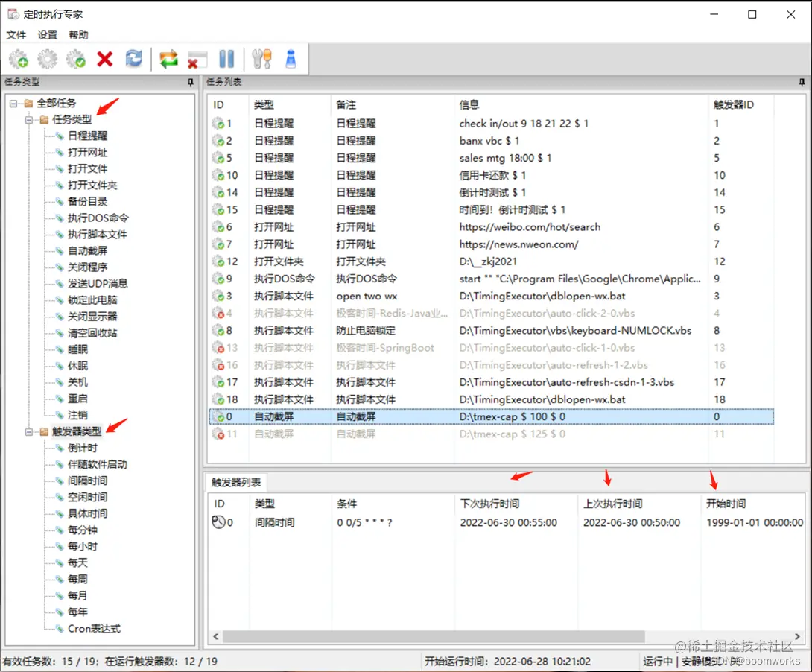The height and width of the screenshot is (672, 812).
Task: Click the clock icon of trigger ID 0
Action: click(218, 522)
